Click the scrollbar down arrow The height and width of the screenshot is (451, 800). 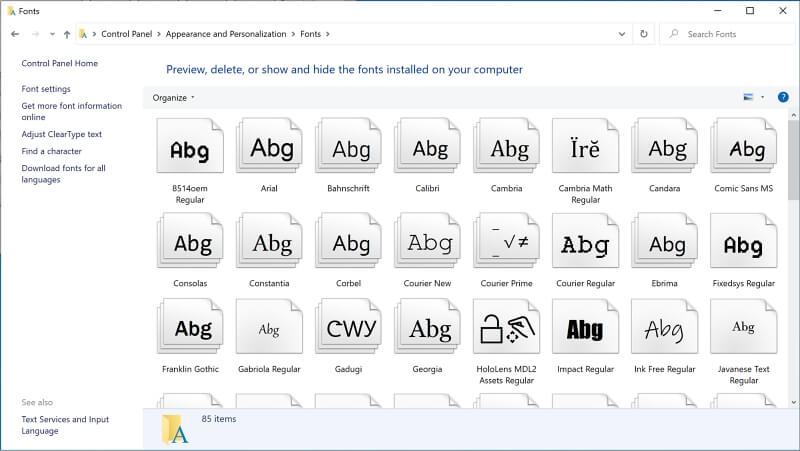[x=793, y=402]
